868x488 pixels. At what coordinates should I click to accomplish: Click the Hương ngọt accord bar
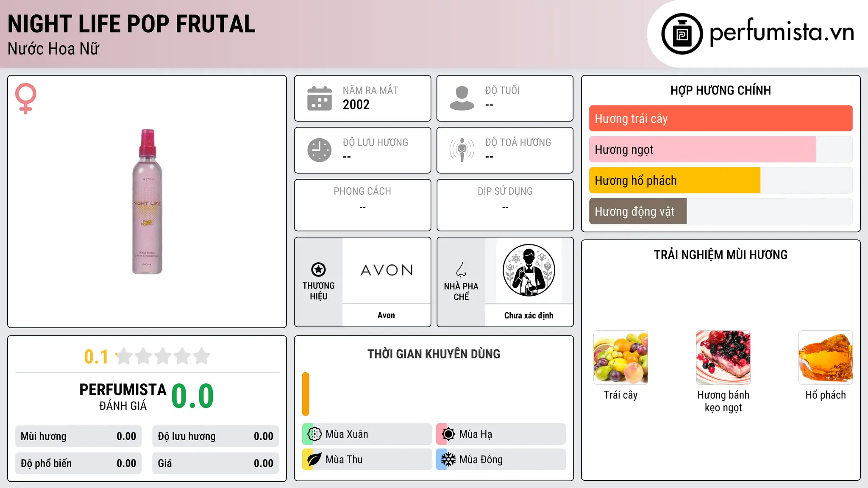(x=721, y=150)
